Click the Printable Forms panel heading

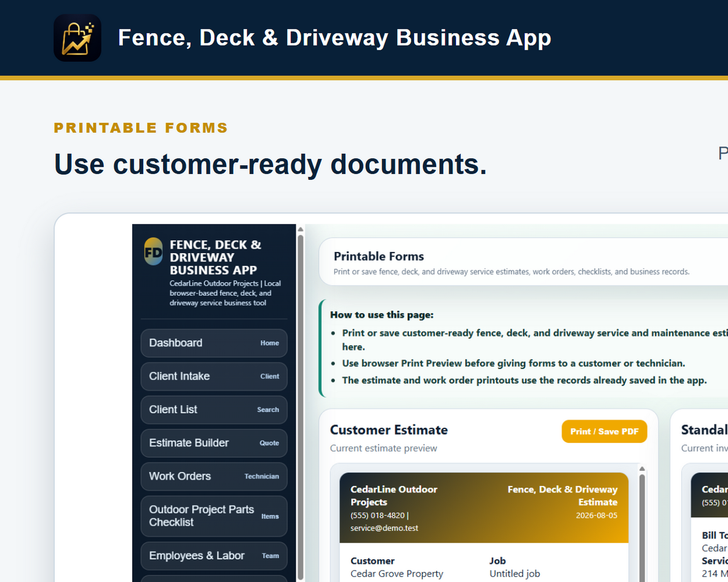pos(379,256)
